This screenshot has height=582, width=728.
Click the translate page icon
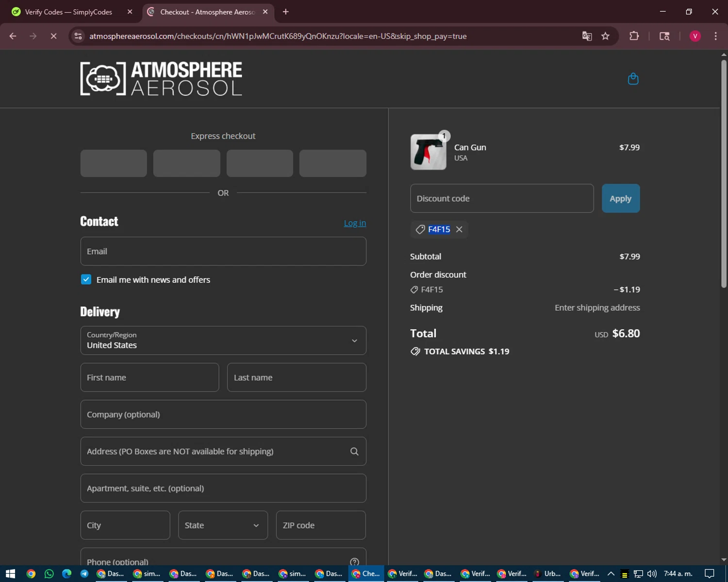(x=587, y=36)
